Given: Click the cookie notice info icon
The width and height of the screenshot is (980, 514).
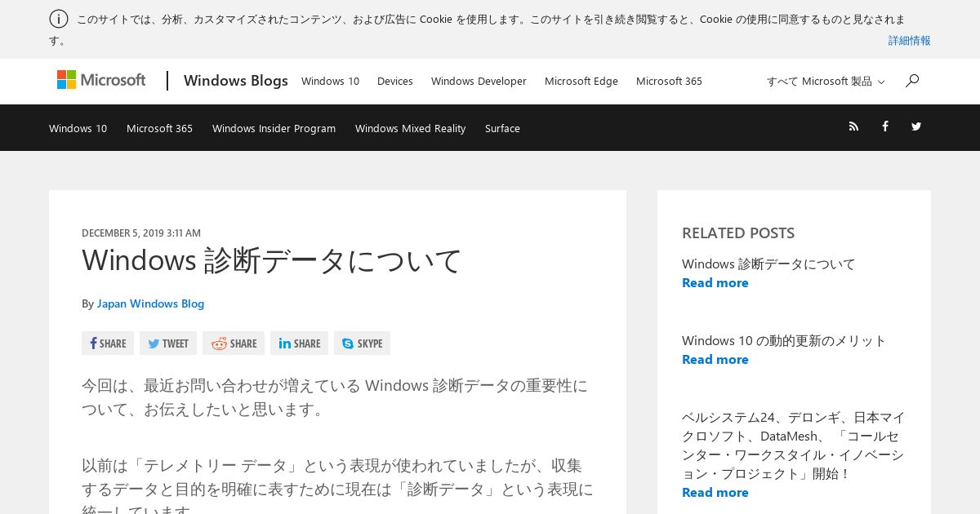Looking at the screenshot, I should tap(59, 19).
